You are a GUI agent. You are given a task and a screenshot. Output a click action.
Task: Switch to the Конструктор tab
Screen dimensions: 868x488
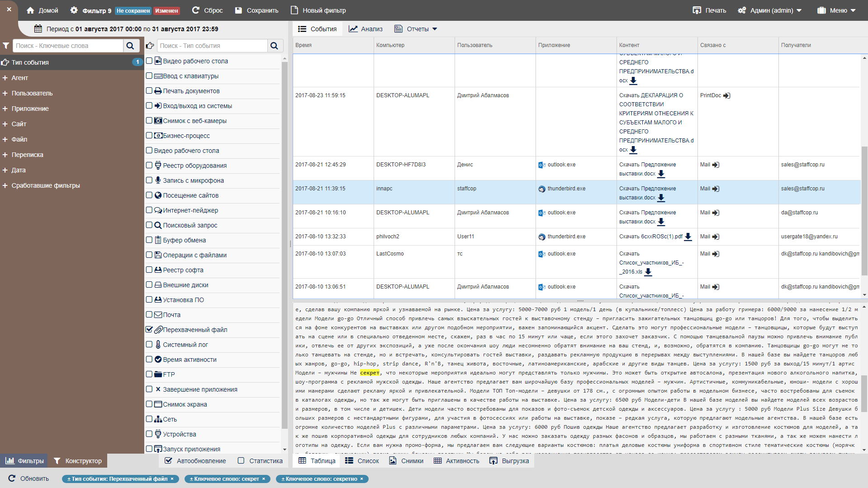pyautogui.click(x=78, y=461)
